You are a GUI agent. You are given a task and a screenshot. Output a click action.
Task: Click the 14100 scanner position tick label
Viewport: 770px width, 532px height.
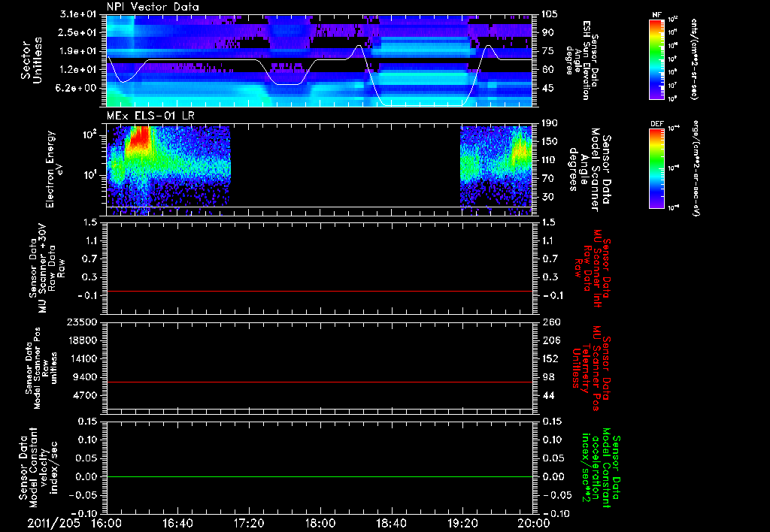[82, 358]
